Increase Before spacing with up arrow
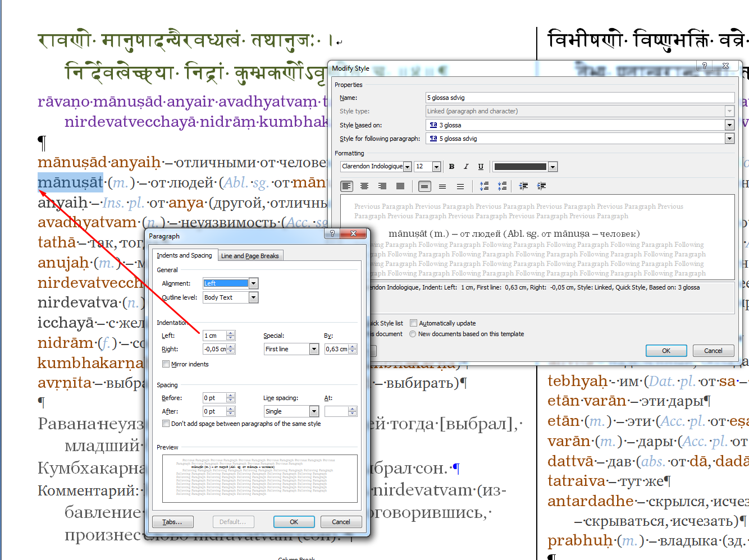 coord(230,396)
